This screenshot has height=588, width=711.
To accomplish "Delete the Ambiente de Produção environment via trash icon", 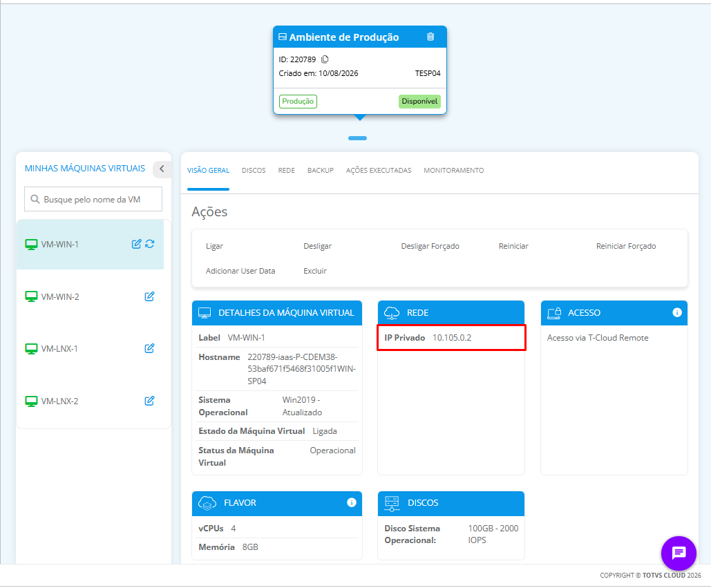I will tap(430, 37).
